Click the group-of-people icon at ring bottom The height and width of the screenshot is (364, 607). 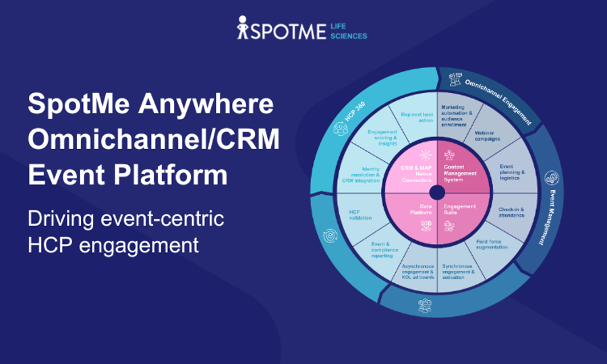pyautogui.click(x=425, y=305)
